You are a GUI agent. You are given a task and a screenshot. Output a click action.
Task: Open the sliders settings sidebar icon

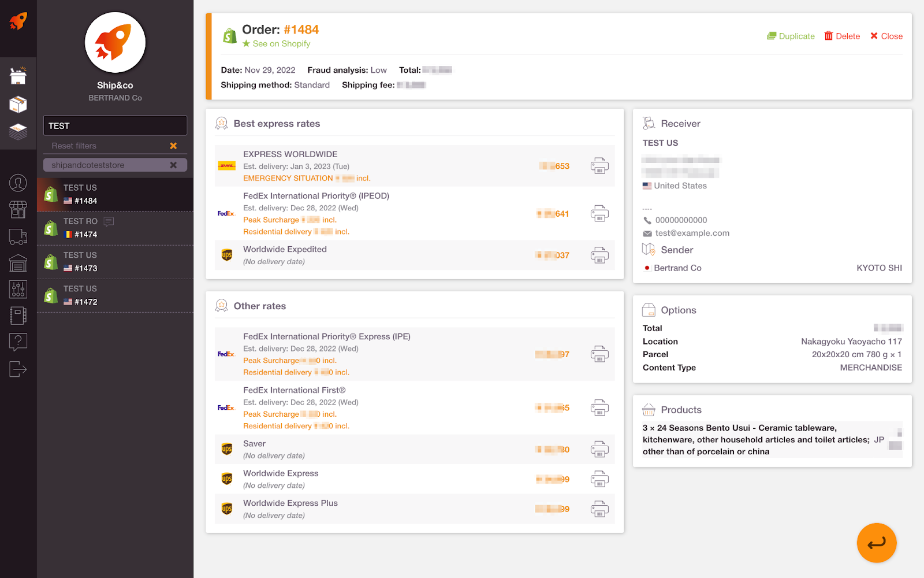pyautogui.click(x=18, y=289)
